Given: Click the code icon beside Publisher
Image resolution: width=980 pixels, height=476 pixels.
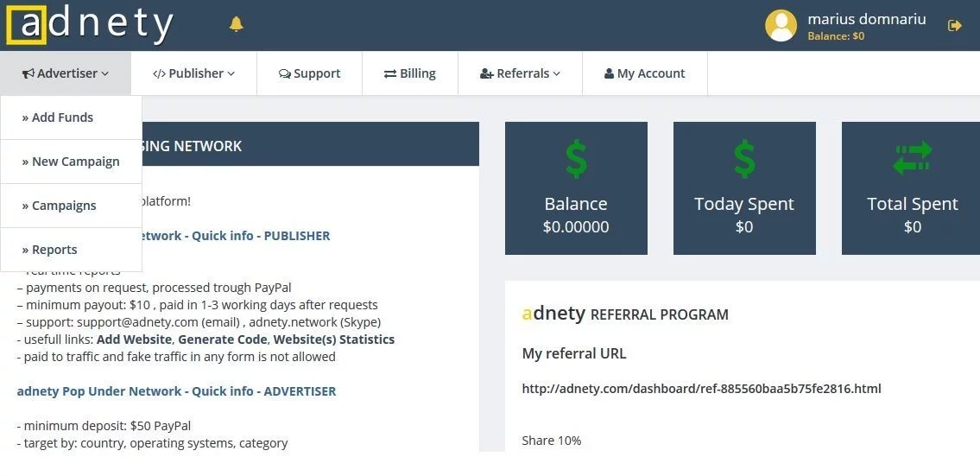Looking at the screenshot, I should tap(159, 73).
